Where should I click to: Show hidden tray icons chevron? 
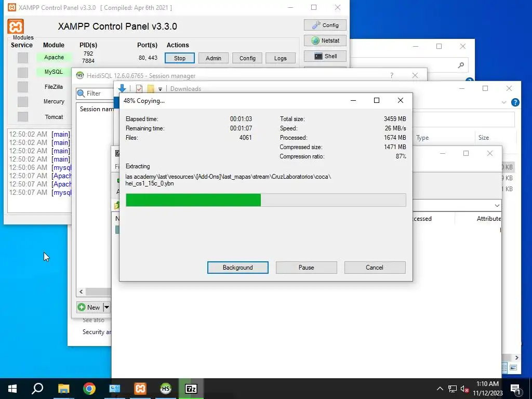coord(440,389)
